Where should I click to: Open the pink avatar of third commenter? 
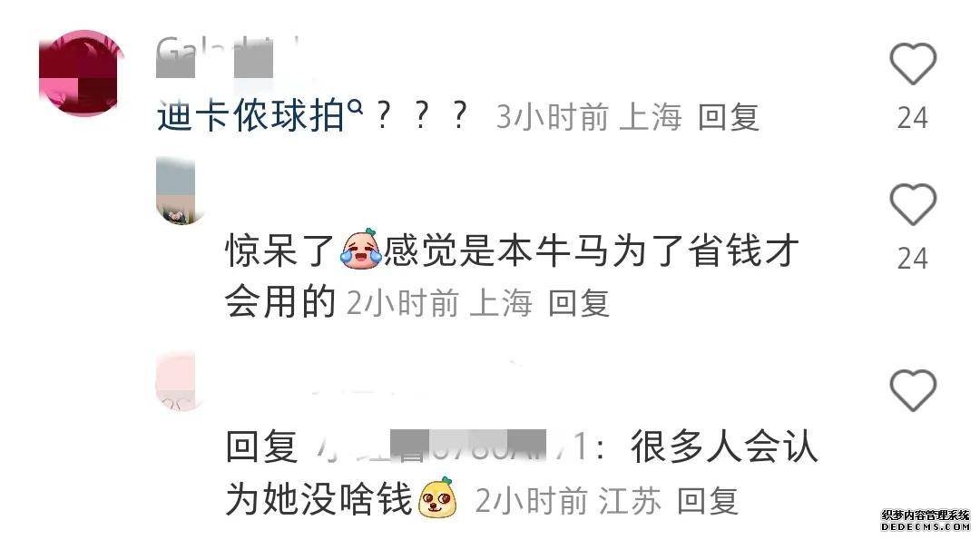(x=176, y=381)
